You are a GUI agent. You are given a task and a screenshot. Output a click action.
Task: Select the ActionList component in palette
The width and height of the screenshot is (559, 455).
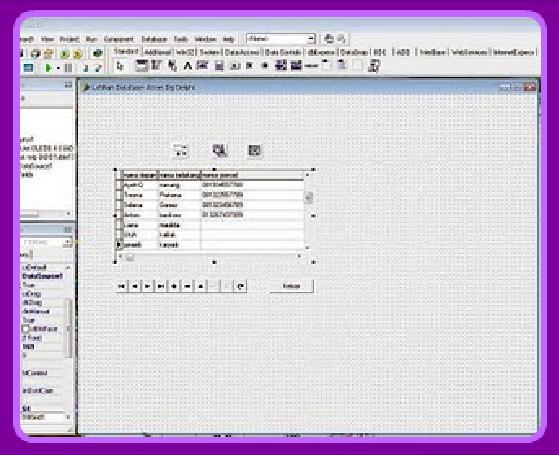tap(374, 66)
